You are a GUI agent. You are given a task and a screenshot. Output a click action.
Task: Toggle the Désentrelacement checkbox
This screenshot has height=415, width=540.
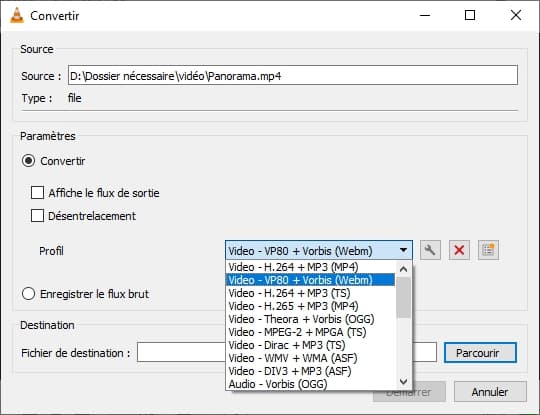37,216
